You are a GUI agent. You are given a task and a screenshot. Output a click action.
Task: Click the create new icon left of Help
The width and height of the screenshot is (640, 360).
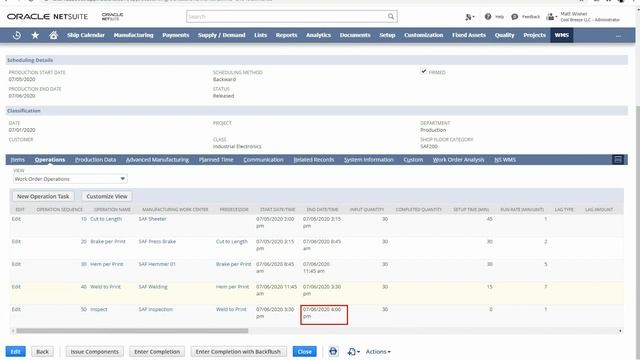click(x=469, y=17)
